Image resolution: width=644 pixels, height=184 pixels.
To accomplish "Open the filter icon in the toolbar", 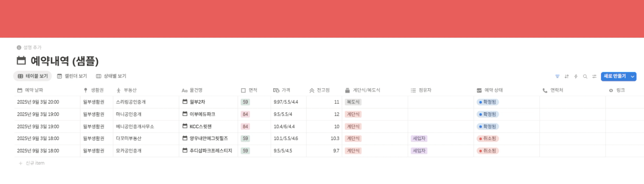I will pos(557,76).
